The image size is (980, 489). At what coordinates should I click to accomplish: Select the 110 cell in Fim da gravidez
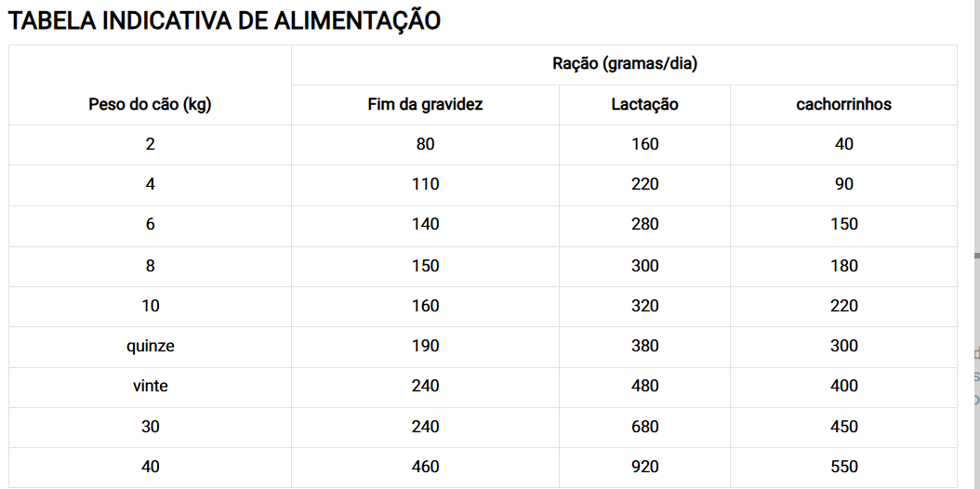(x=425, y=184)
